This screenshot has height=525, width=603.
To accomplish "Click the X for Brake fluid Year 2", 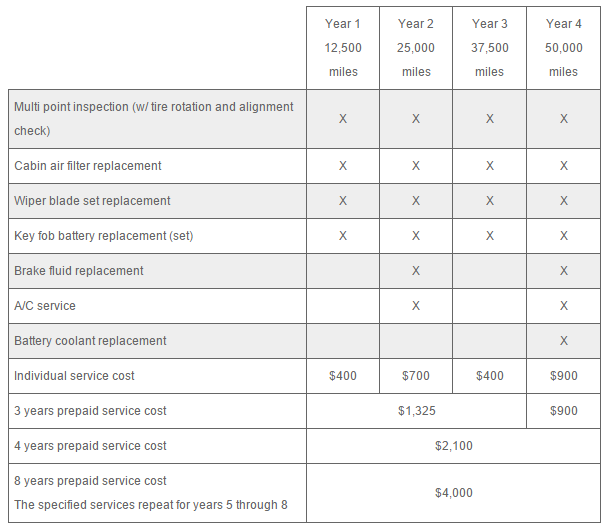I will (x=416, y=271).
